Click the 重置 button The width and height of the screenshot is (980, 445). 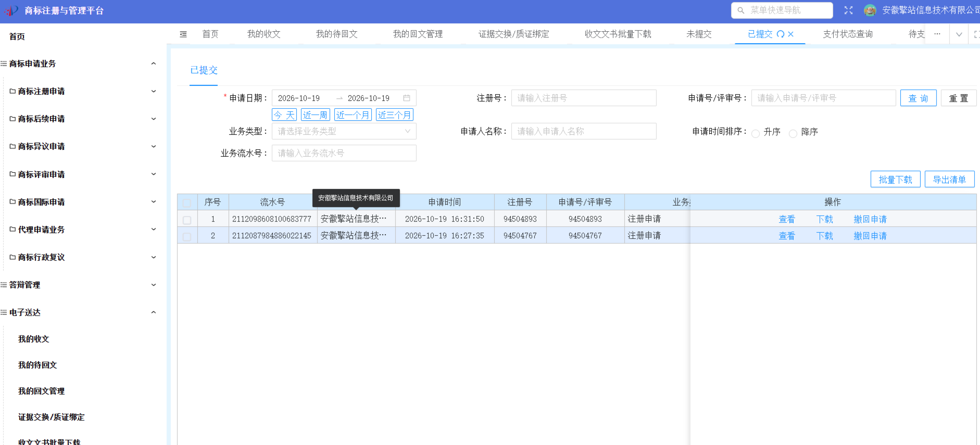pos(958,98)
